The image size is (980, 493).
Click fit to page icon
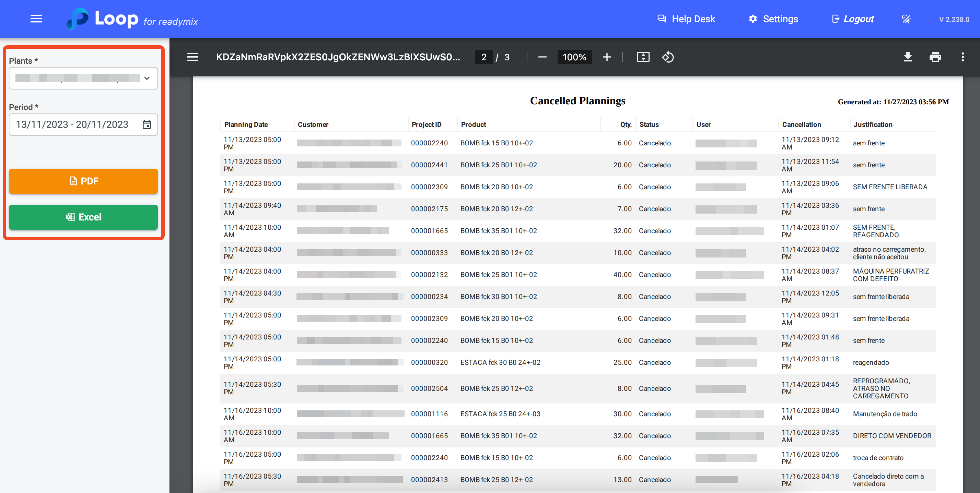coord(643,57)
